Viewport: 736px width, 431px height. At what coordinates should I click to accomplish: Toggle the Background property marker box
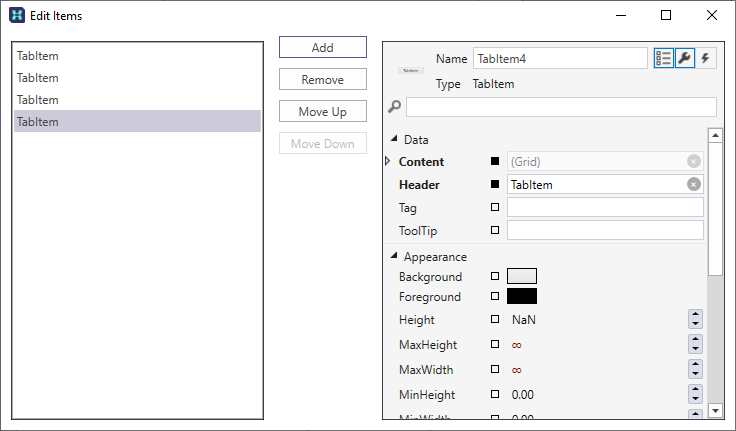[x=494, y=276]
